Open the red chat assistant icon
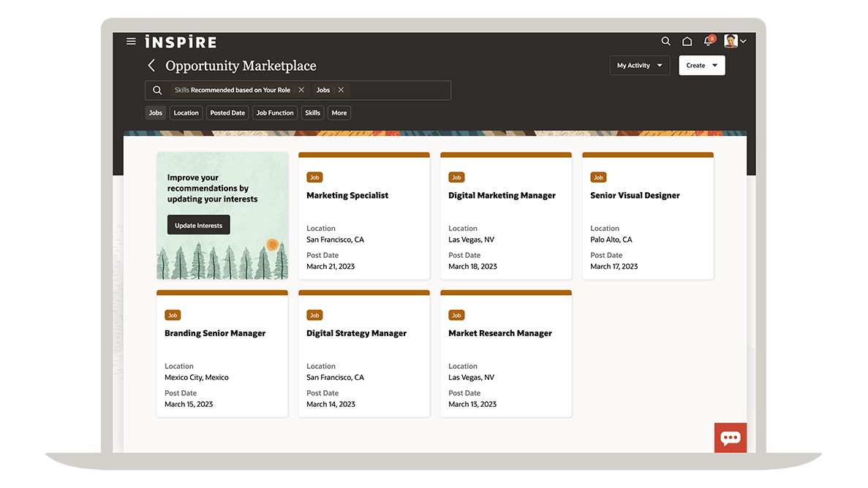Image resolution: width=868 pixels, height=488 pixels. point(730,438)
